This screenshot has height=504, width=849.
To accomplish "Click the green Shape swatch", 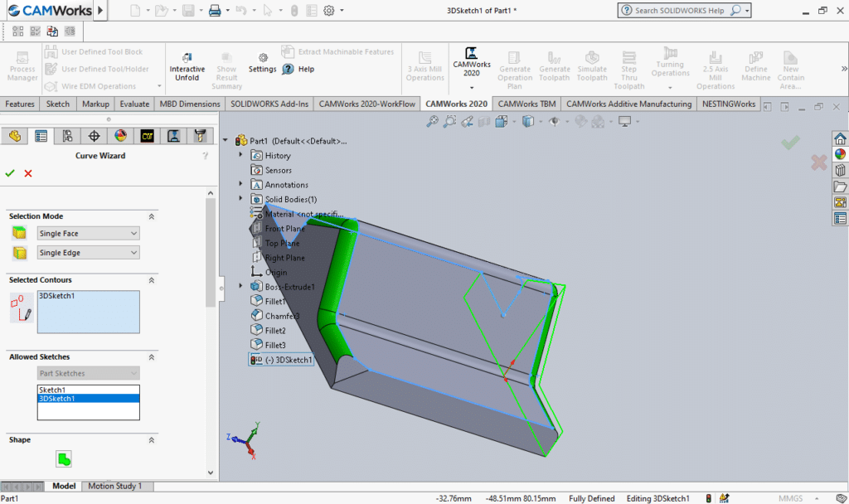I will (64, 458).
